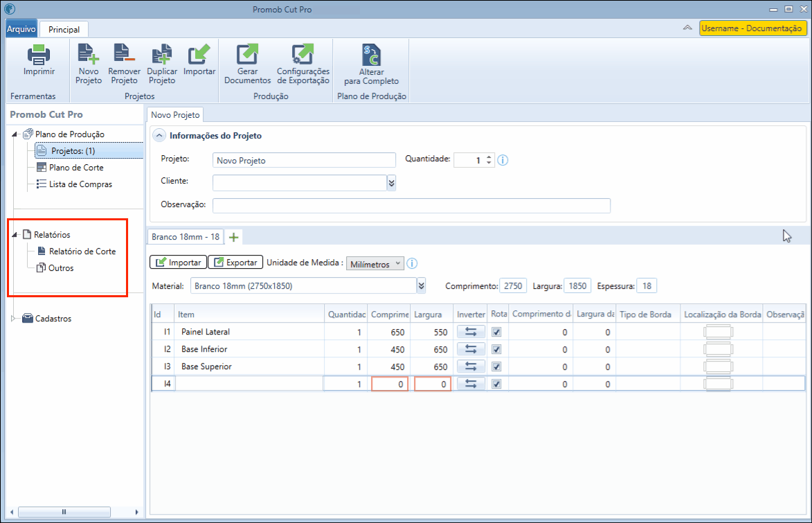This screenshot has height=523, width=812.
Task: Click the Projeto name input field
Action: coord(304,160)
